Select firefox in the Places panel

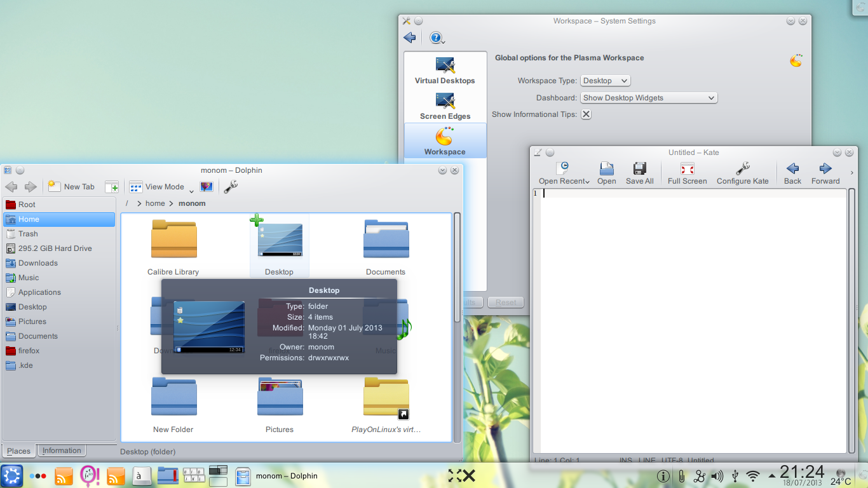59,351
